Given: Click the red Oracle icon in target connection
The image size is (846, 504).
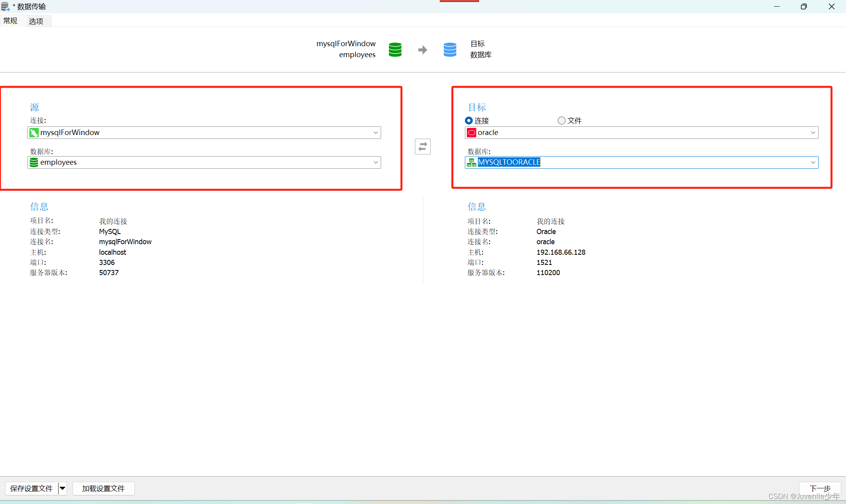Looking at the screenshot, I should point(472,133).
